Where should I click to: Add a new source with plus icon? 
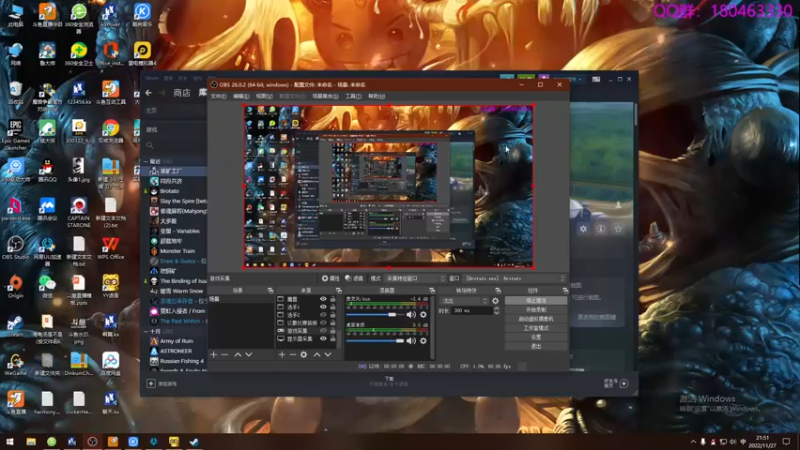pyautogui.click(x=282, y=355)
